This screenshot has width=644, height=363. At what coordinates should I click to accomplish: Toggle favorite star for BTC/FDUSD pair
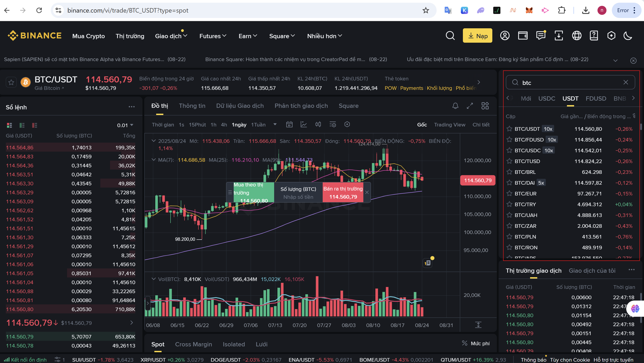pyautogui.click(x=509, y=139)
